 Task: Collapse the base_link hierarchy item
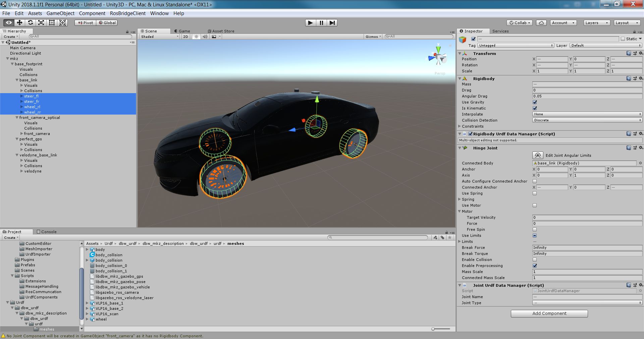[x=16, y=80]
